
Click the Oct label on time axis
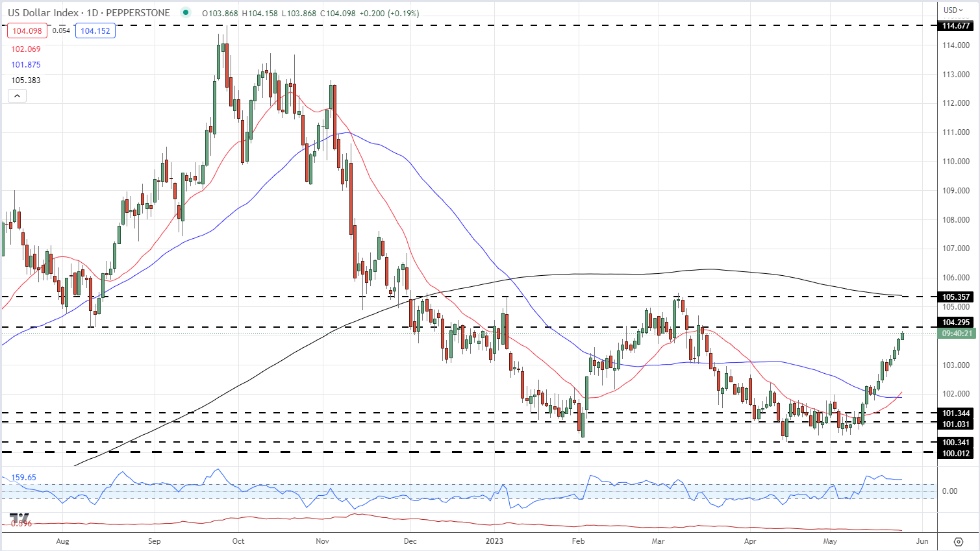[x=238, y=541]
